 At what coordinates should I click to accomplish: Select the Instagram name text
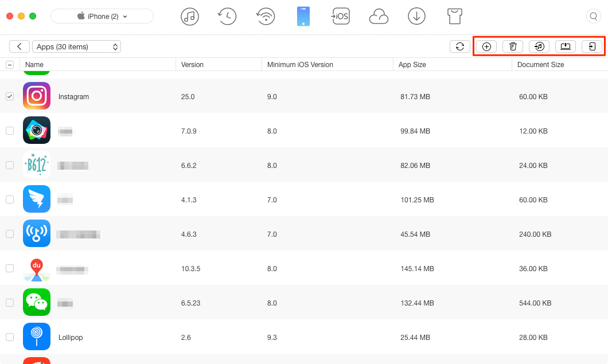[x=73, y=97]
